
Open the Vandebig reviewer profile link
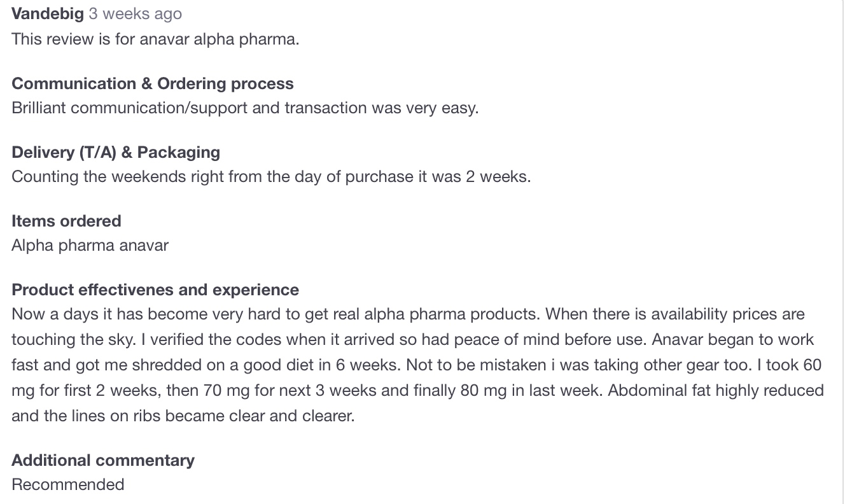pyautogui.click(x=48, y=14)
